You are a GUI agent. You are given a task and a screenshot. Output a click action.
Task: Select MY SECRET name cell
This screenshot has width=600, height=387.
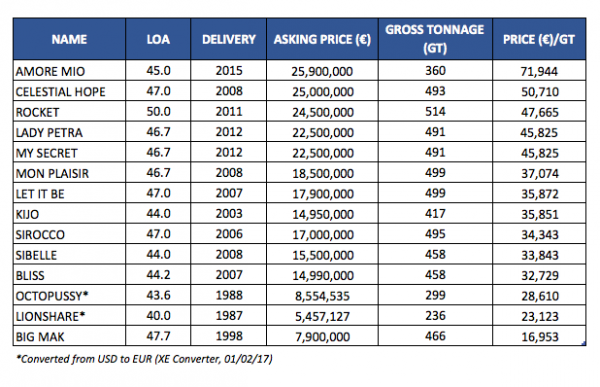[69, 153]
